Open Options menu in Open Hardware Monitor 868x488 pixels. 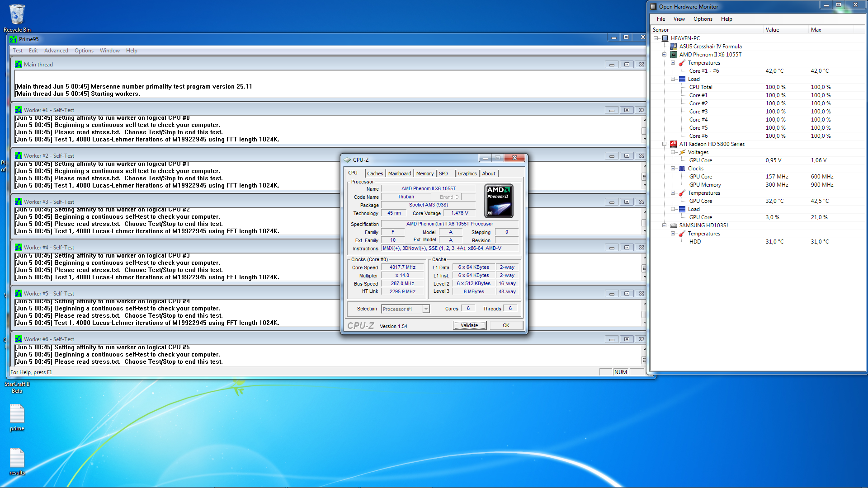click(x=703, y=19)
